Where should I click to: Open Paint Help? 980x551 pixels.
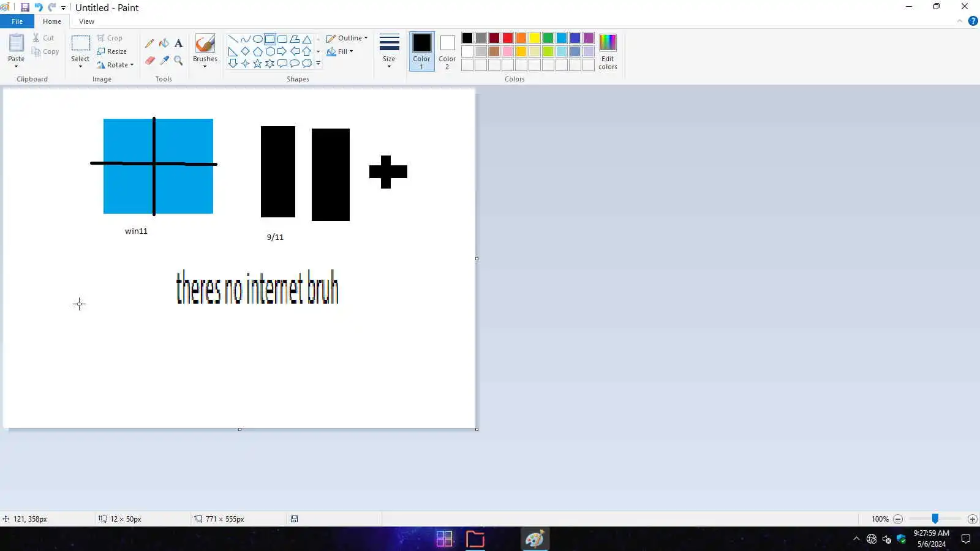(x=973, y=21)
